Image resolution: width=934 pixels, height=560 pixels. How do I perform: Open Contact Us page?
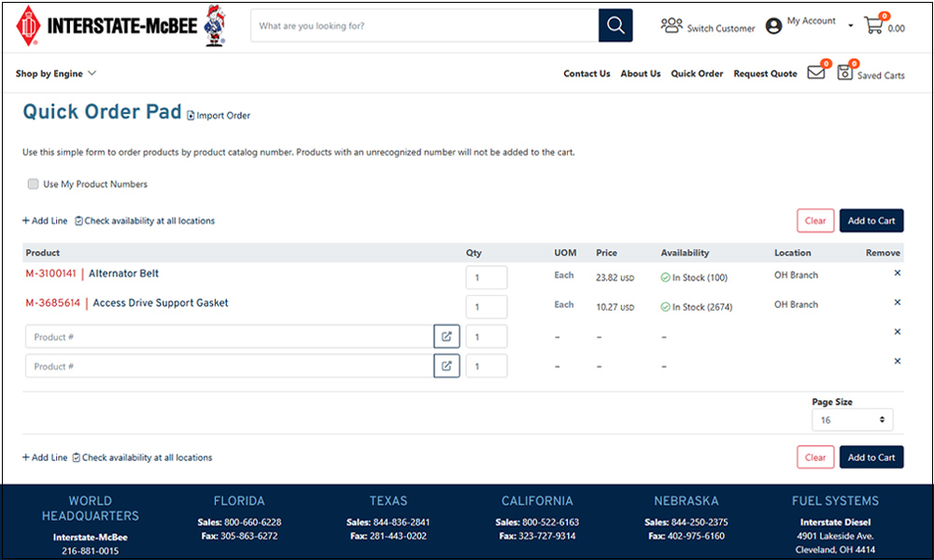click(587, 74)
